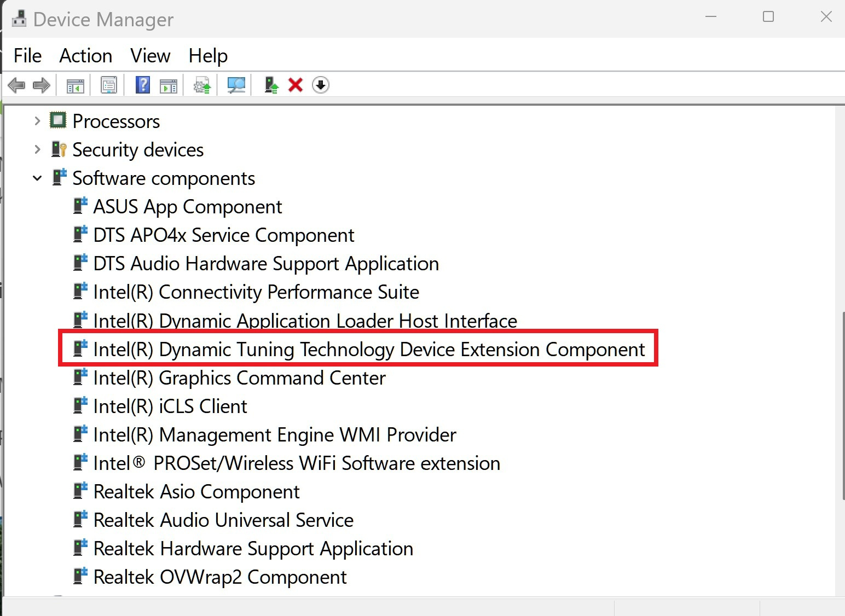845x616 pixels.
Task: Click the vertical scrollbar thumb
Action: pyautogui.click(x=843, y=405)
